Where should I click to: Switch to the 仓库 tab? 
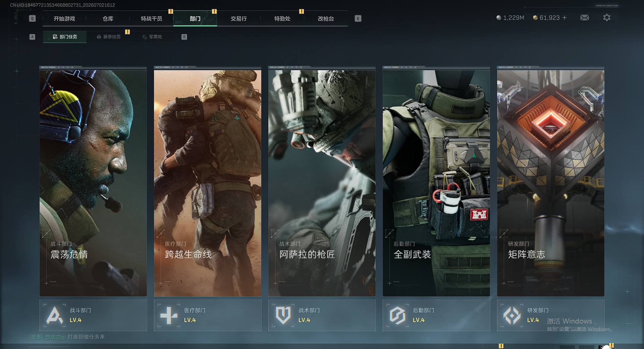108,19
